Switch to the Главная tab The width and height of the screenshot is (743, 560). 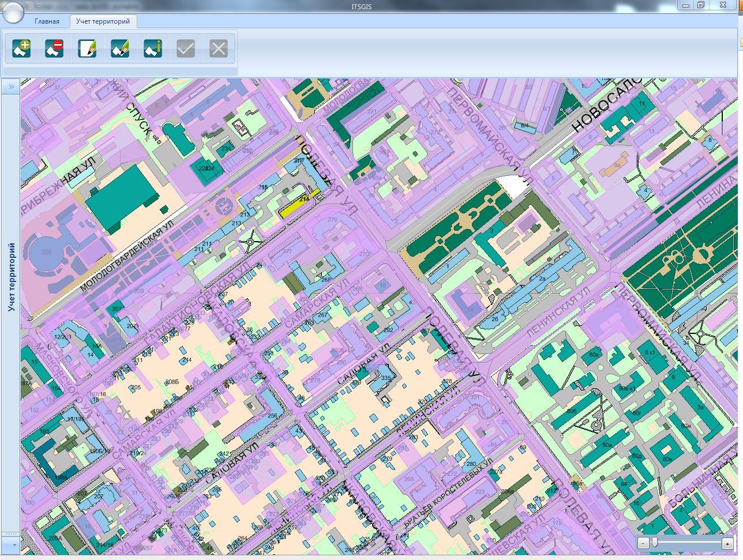pyautogui.click(x=47, y=21)
